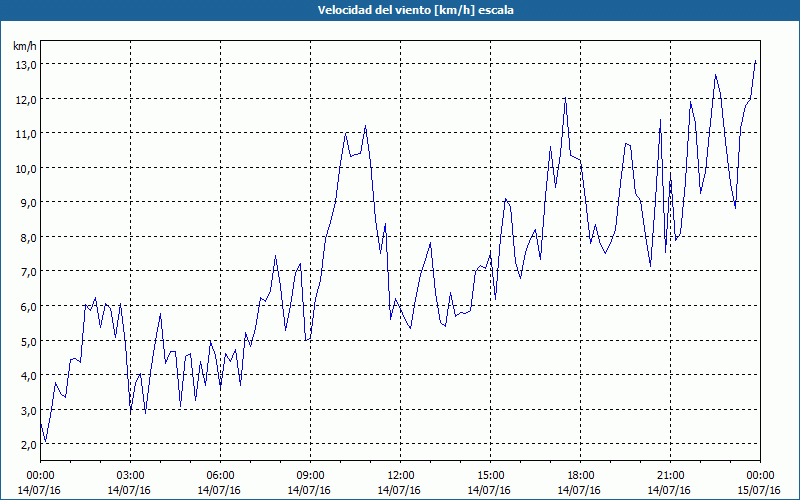Viewport: 800px width, 500px height.
Task: Click the 11,0 y-axis value
Action: pyautogui.click(x=26, y=134)
